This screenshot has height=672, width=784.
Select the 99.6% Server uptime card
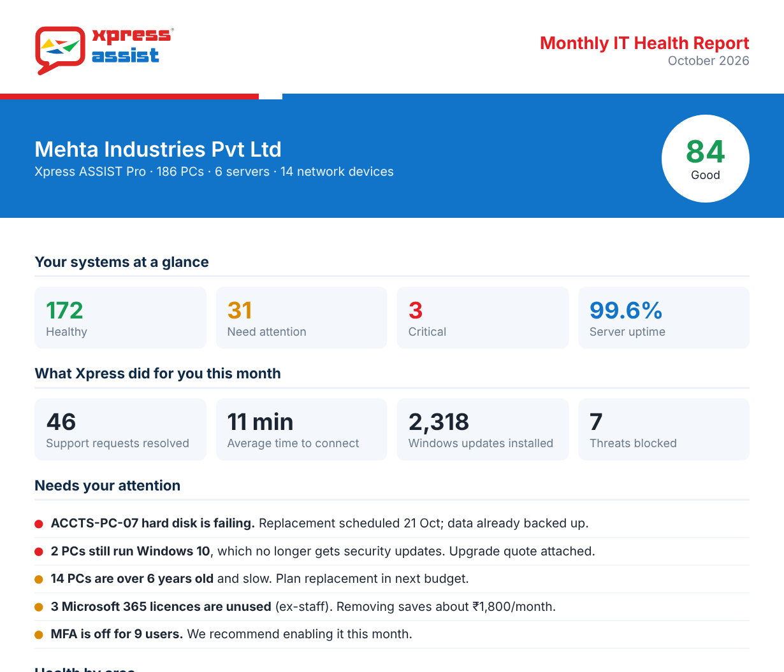pyautogui.click(x=664, y=317)
